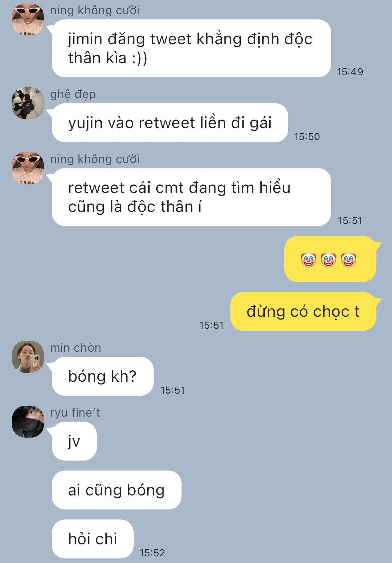Select the 'jv' message bubble
Image resolution: width=392 pixels, height=563 pixels.
[74, 441]
